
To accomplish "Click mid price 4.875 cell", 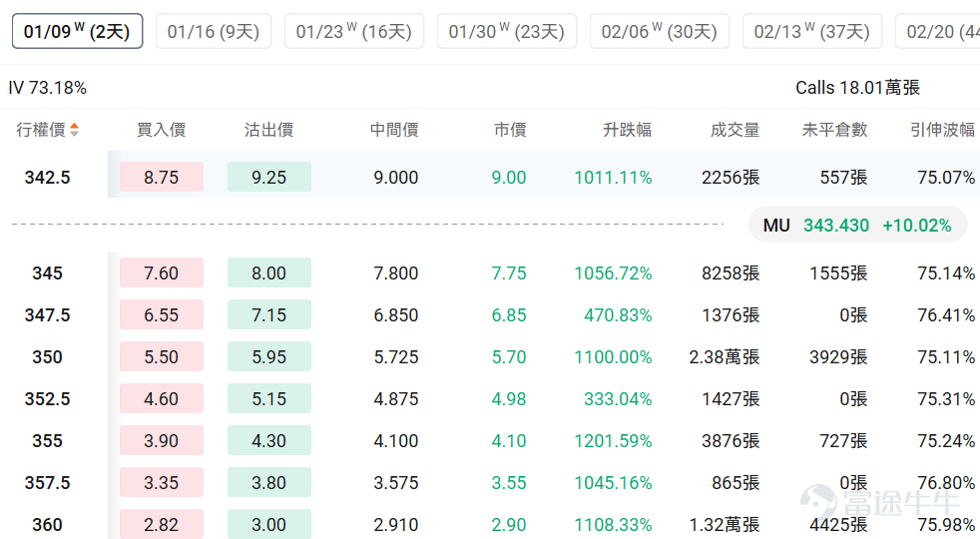I will [395, 398].
